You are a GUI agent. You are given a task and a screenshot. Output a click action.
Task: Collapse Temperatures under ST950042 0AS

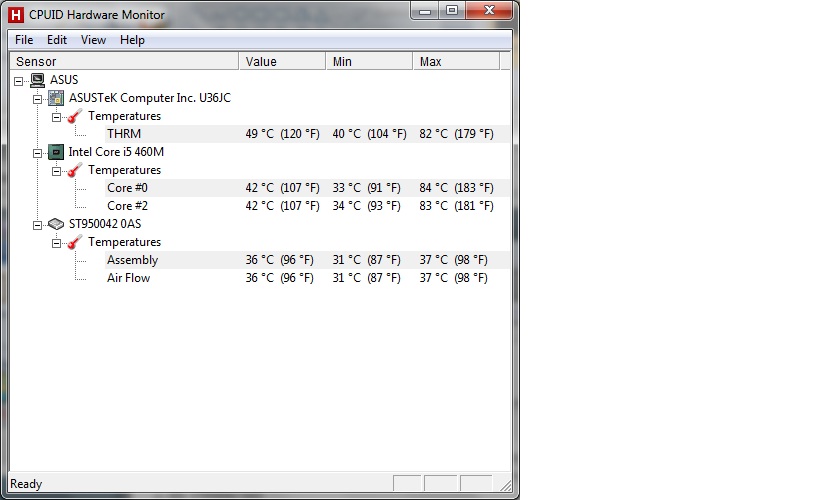coord(56,243)
